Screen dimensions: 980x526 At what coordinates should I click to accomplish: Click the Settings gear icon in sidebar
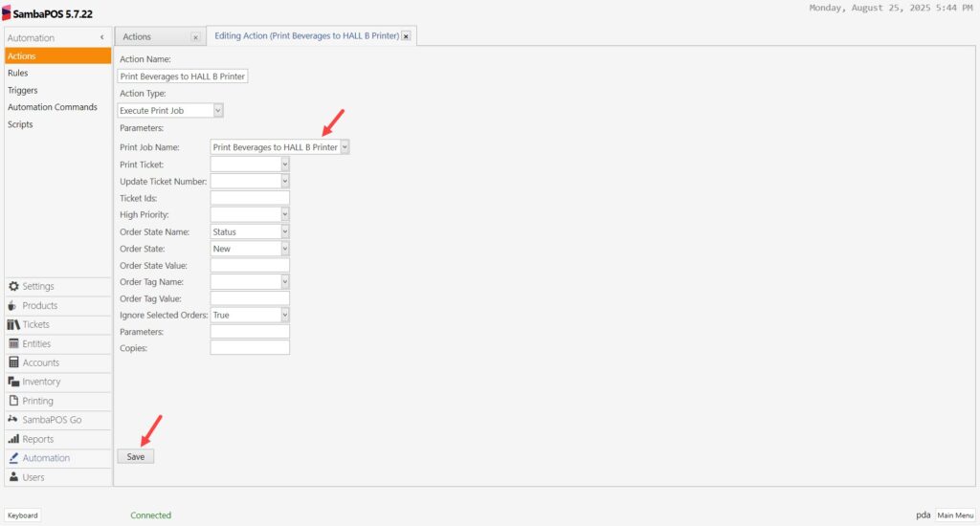13,286
